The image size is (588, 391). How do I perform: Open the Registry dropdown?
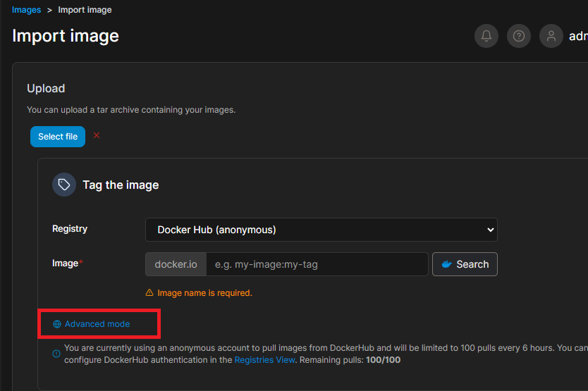(321, 230)
